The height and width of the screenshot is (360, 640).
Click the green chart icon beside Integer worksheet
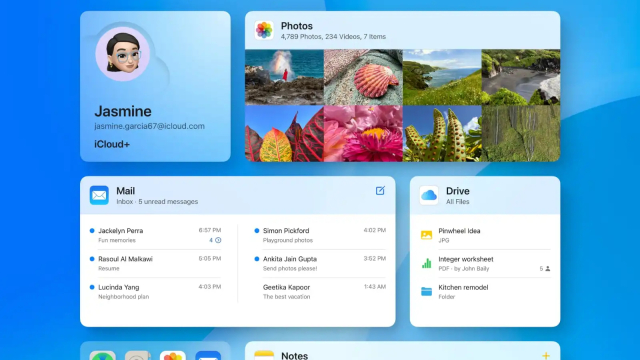(426, 263)
